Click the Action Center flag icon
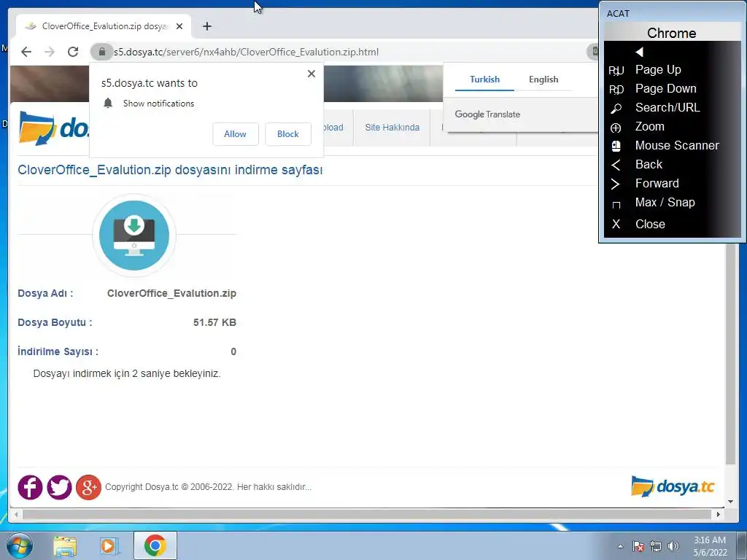Screen dimensions: 747x560 tap(638, 546)
